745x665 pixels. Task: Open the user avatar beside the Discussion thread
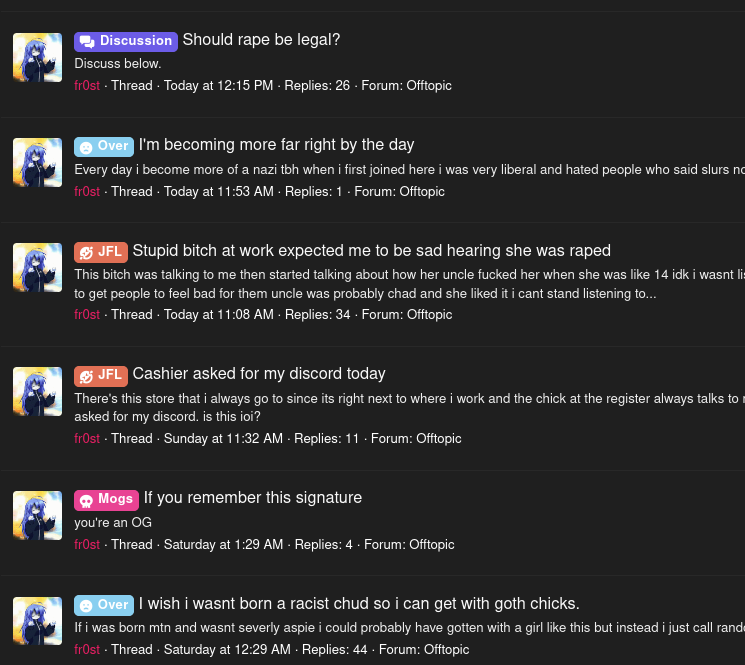(37, 57)
